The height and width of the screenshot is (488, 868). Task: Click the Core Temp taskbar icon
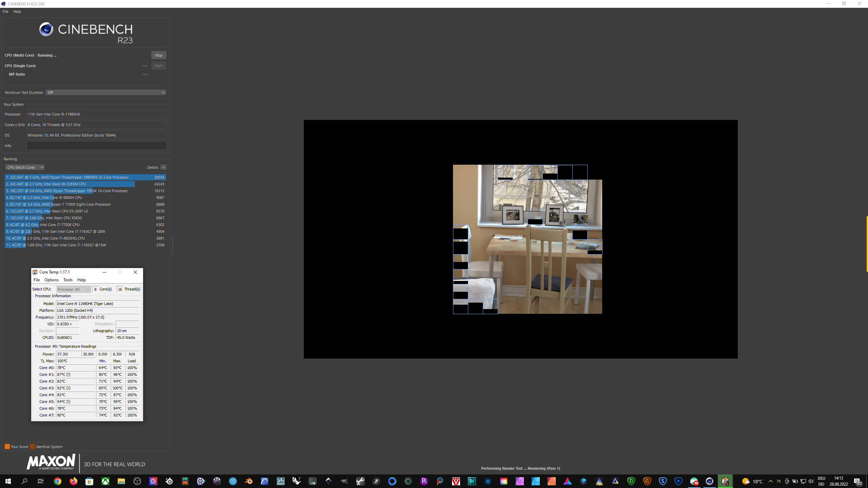(x=725, y=481)
